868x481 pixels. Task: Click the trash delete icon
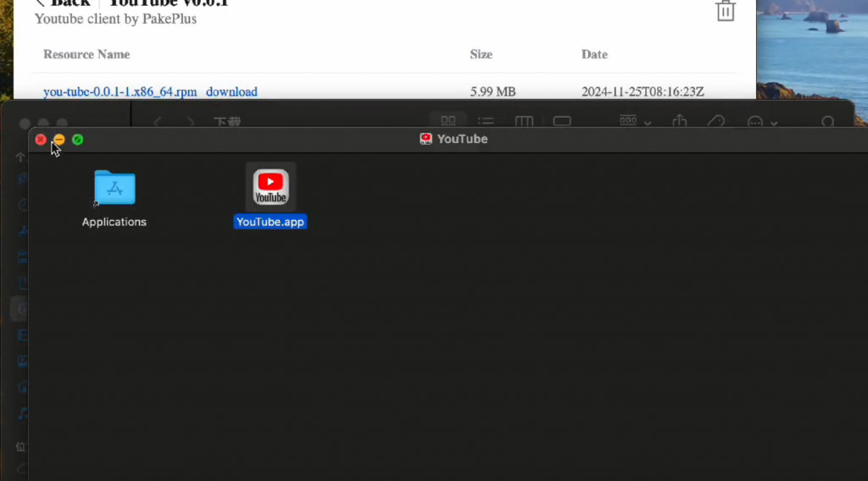pos(726,10)
